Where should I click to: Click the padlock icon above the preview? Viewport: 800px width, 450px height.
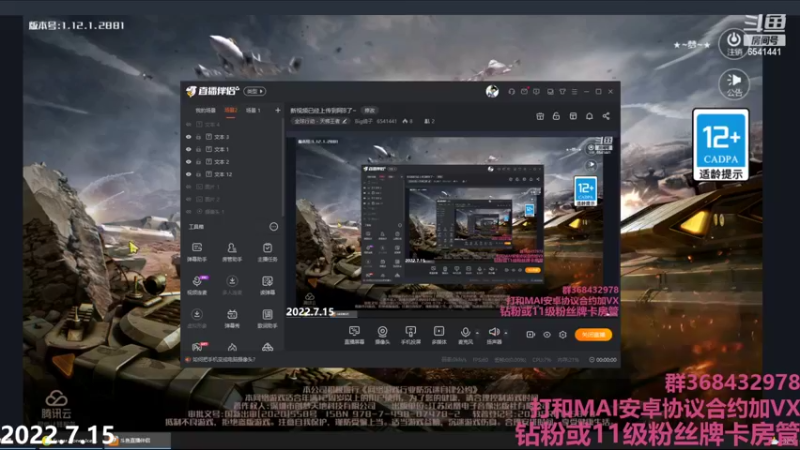coord(556,116)
